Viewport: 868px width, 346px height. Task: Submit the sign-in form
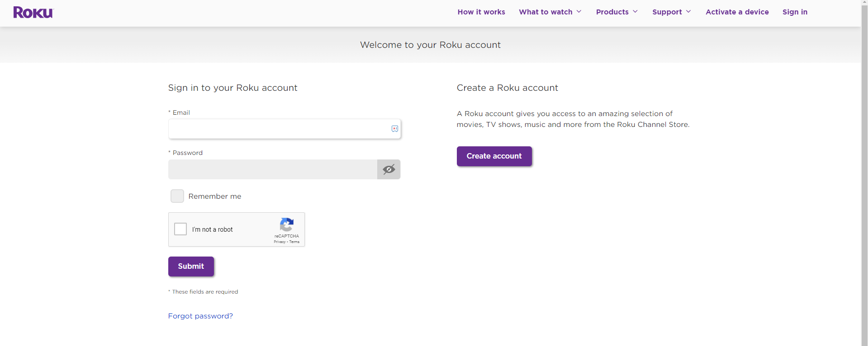(x=191, y=267)
